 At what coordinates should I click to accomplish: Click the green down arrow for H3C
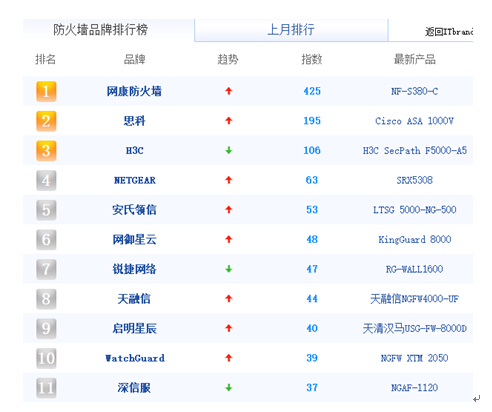[x=229, y=150]
